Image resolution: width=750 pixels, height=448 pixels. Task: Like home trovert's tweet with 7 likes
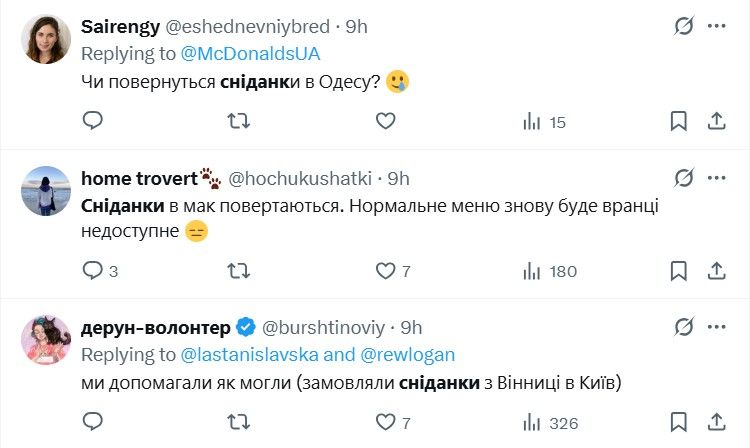click(386, 270)
